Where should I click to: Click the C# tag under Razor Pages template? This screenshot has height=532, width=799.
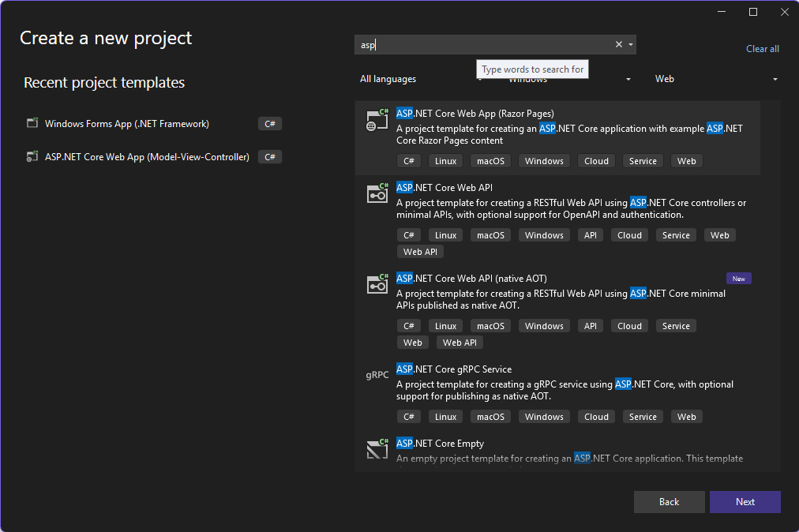pos(409,161)
